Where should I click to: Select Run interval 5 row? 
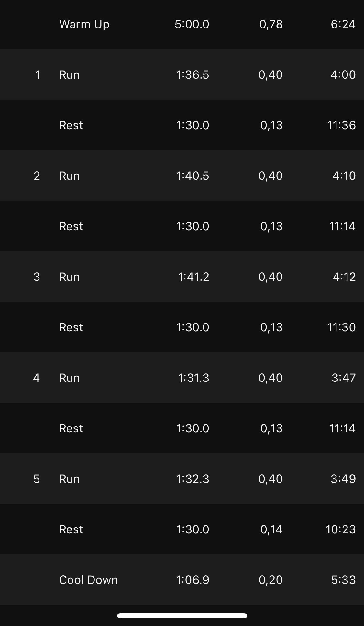[182, 479]
